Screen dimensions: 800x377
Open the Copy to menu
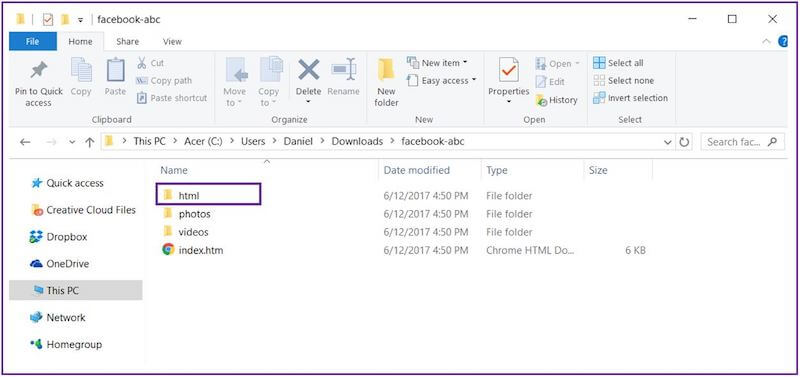coord(268,82)
